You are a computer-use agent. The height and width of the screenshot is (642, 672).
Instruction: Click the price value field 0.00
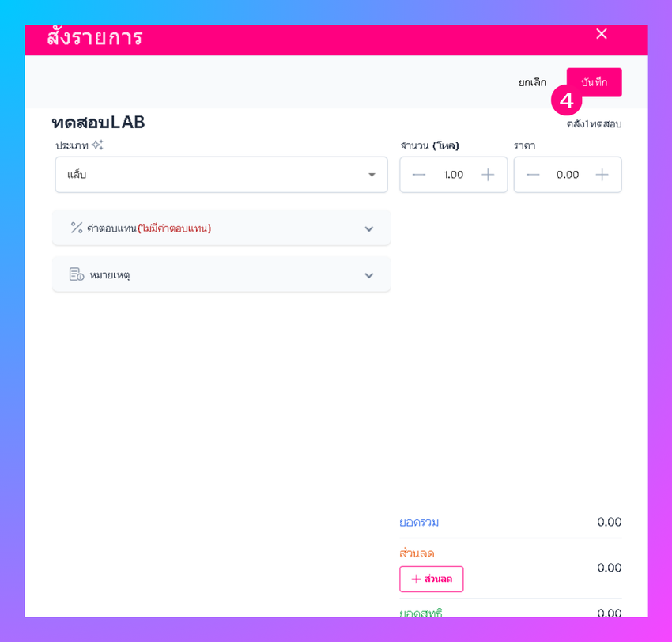pyautogui.click(x=568, y=175)
